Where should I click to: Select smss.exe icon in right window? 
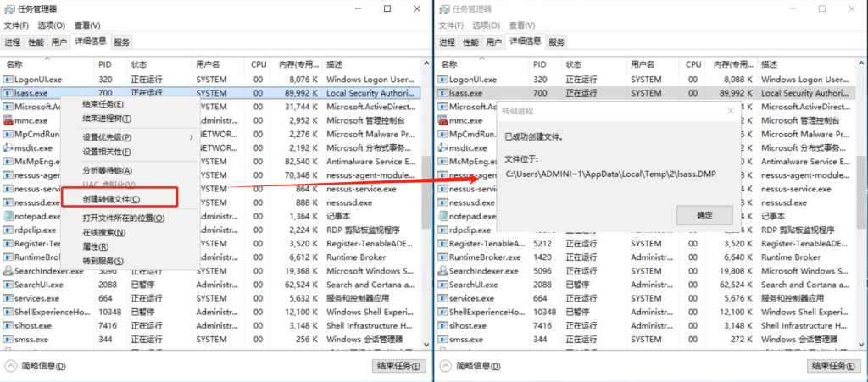pyautogui.click(x=442, y=340)
